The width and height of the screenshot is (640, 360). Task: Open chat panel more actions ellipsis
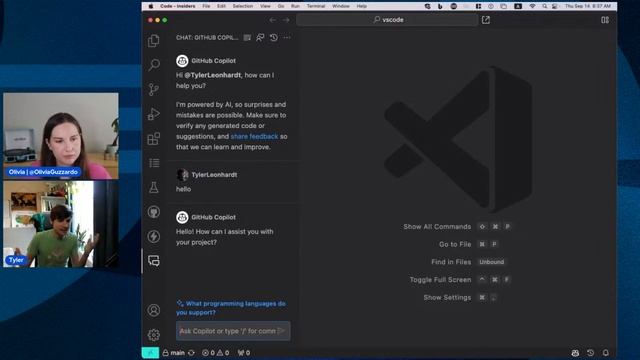coord(287,38)
